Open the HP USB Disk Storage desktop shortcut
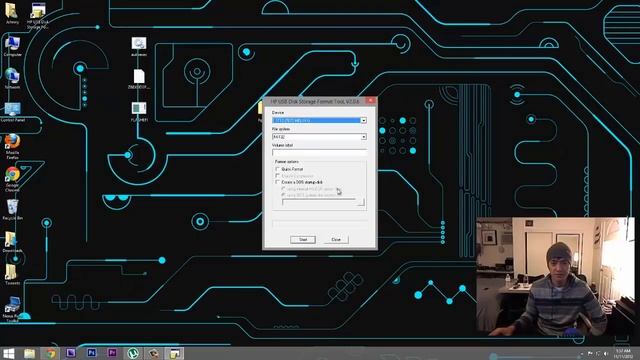This screenshot has height=360, width=640. 38,15
